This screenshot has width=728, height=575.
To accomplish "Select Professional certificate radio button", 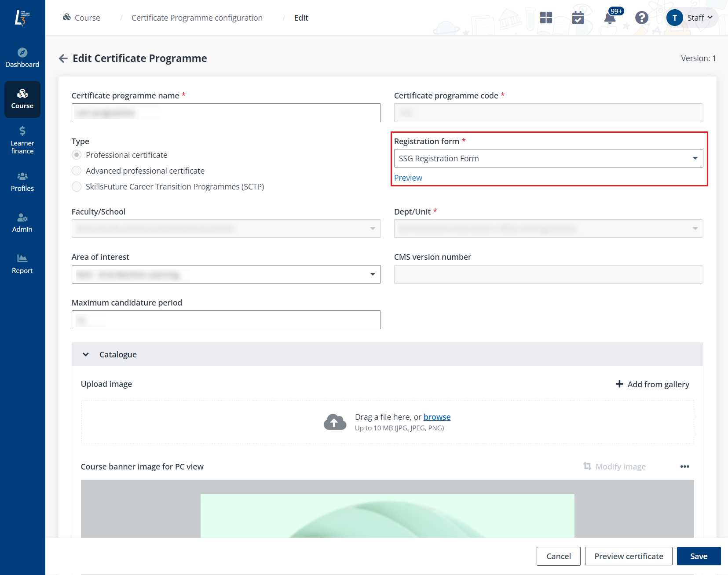I will coord(77,155).
